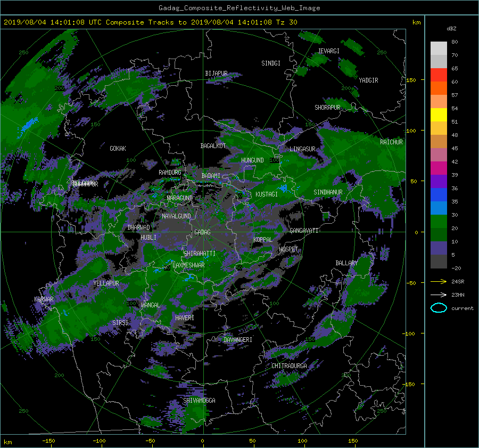Click the KOPPAL city label

click(263, 239)
